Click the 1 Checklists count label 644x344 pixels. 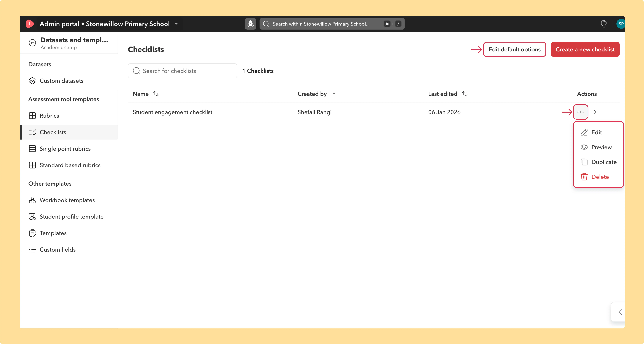click(258, 71)
